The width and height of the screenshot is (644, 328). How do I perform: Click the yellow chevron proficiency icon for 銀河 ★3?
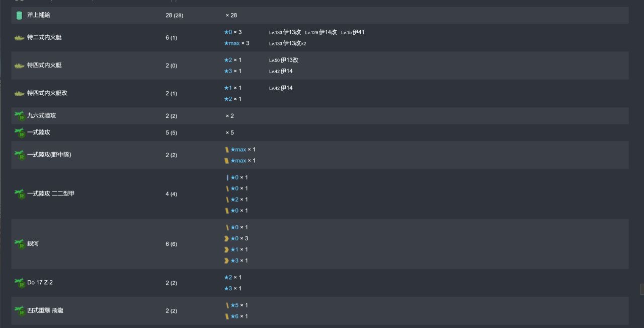[226, 260]
